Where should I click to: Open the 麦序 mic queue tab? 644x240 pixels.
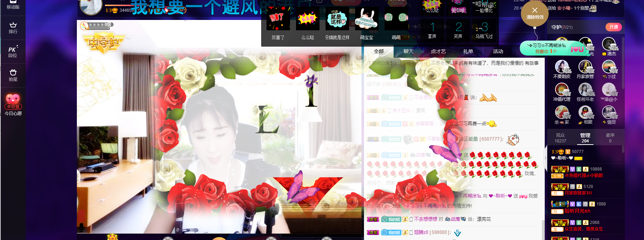pyautogui.click(x=610, y=138)
